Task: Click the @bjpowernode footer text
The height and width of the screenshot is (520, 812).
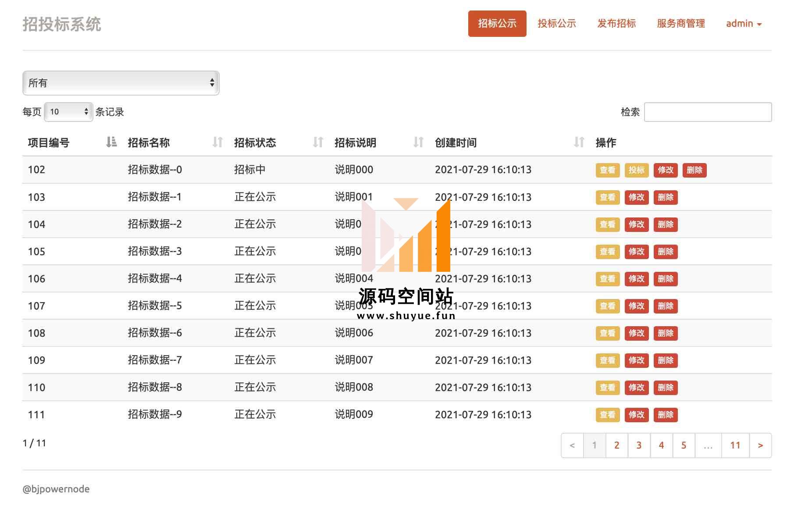Action: (x=56, y=489)
